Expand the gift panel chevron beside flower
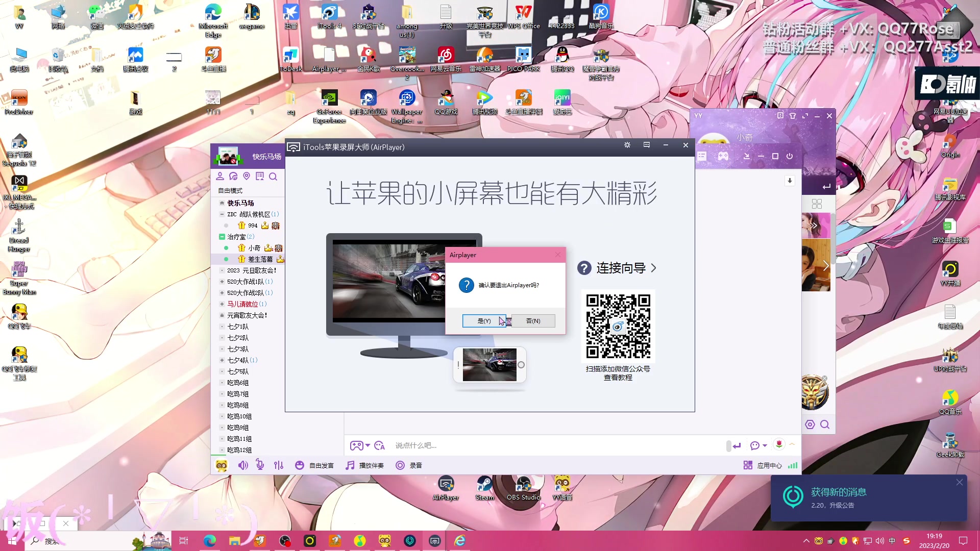The width and height of the screenshot is (980, 551). point(792,444)
